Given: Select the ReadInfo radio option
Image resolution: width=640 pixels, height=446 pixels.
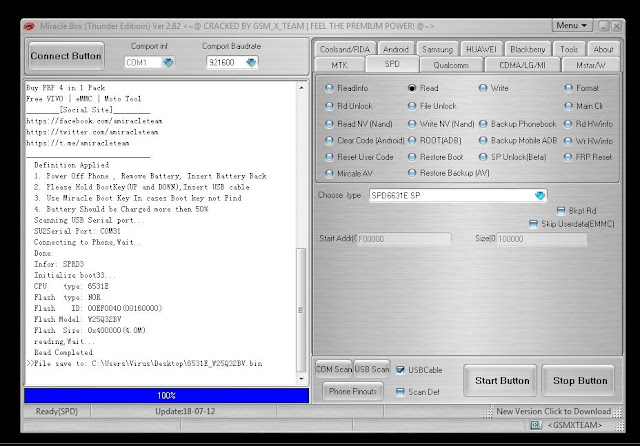Looking at the screenshot, I should (347, 88).
